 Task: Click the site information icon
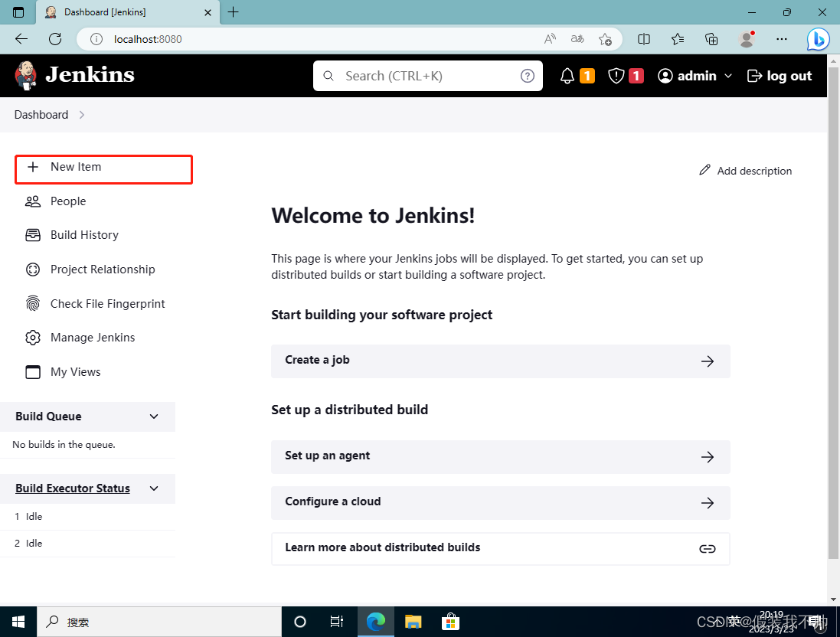coord(96,39)
